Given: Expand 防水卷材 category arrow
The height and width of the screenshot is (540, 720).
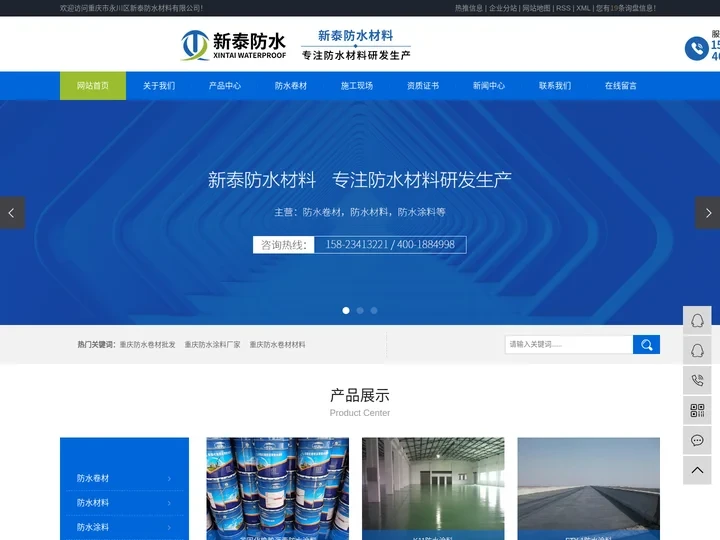Looking at the screenshot, I should pos(169,478).
